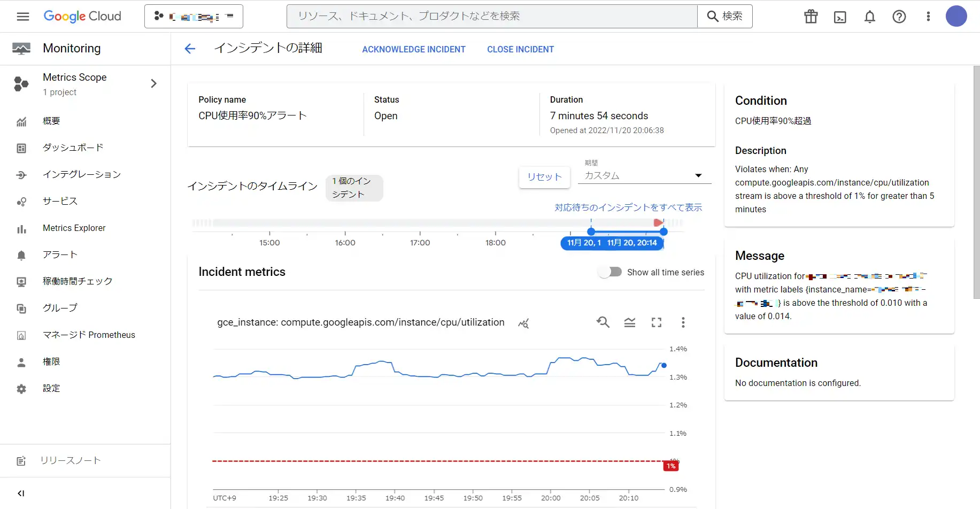Open the gift free trial icon

point(811,17)
